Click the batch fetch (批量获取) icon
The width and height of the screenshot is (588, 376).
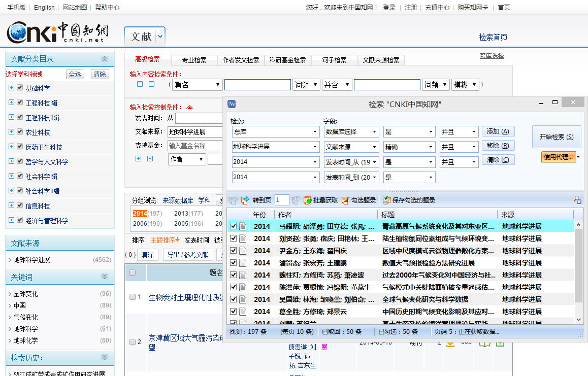click(308, 200)
